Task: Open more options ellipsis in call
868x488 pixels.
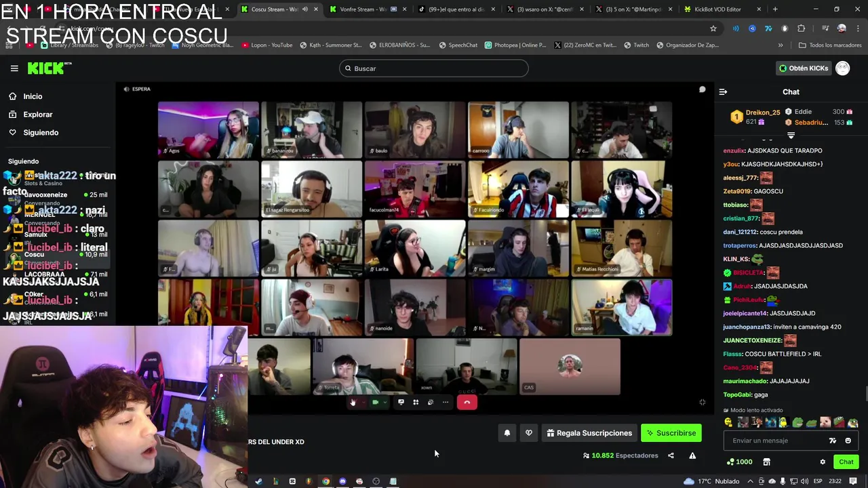Action: click(446, 403)
